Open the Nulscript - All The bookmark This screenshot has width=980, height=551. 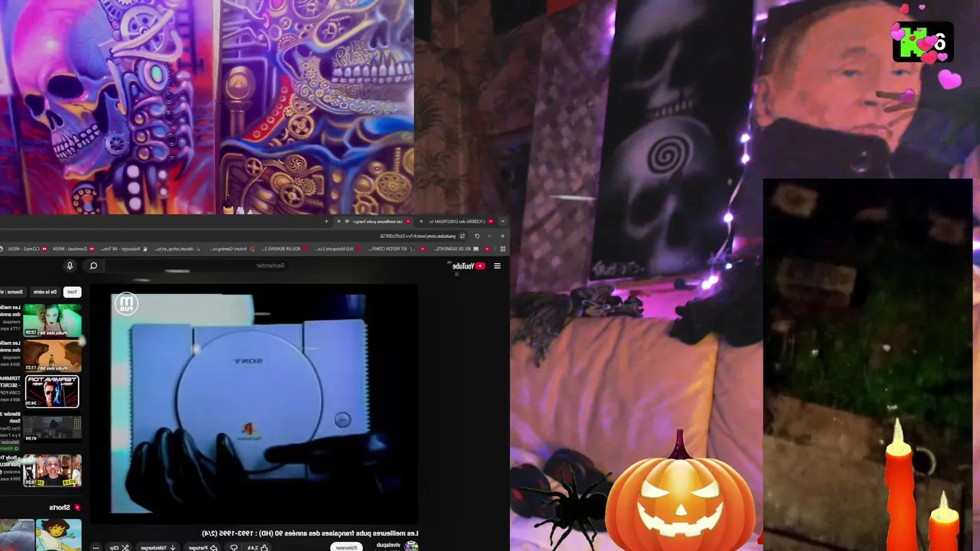click(x=122, y=249)
